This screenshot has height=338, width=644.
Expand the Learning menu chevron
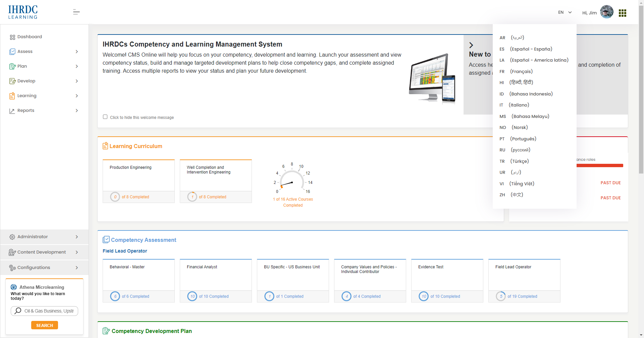point(77,96)
